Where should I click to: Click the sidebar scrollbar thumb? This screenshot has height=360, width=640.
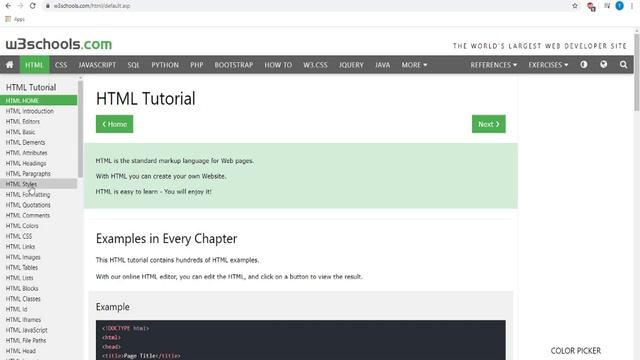80,129
